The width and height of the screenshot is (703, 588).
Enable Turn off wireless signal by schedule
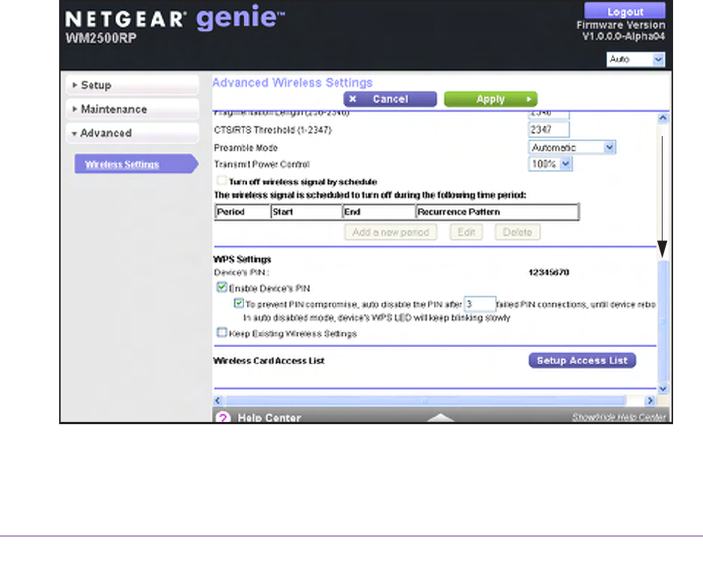coord(222,181)
